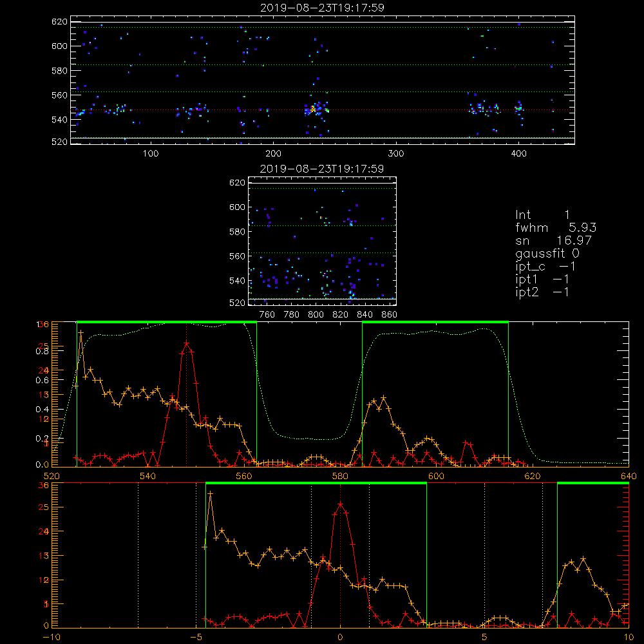This screenshot has width=644, height=644.
Task: Click the 0.8 y-axis label of the upper profile plot
Action: pos(43,351)
